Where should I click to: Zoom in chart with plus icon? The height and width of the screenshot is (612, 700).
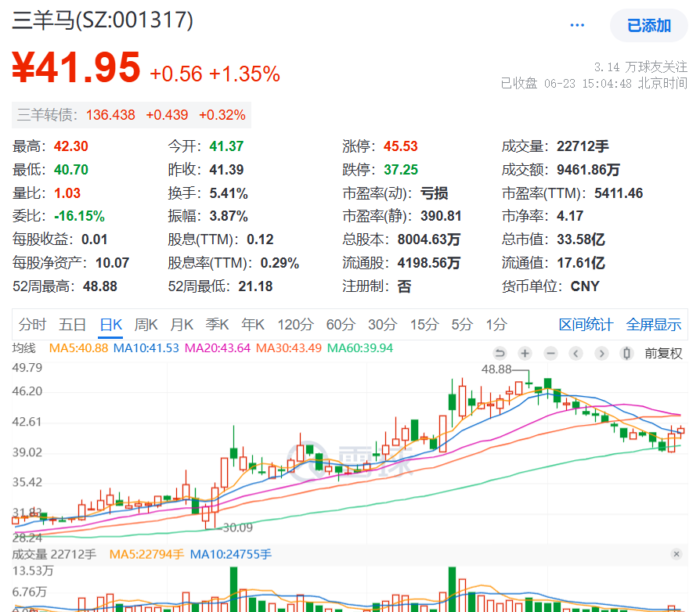[x=525, y=354]
